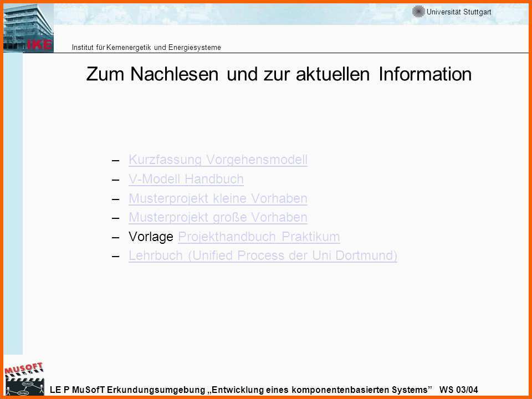Screen dimensions: 532x399
Task: Click the dash bullet before Kurzfassung Vorgehensmodell
Action: [x=115, y=161]
